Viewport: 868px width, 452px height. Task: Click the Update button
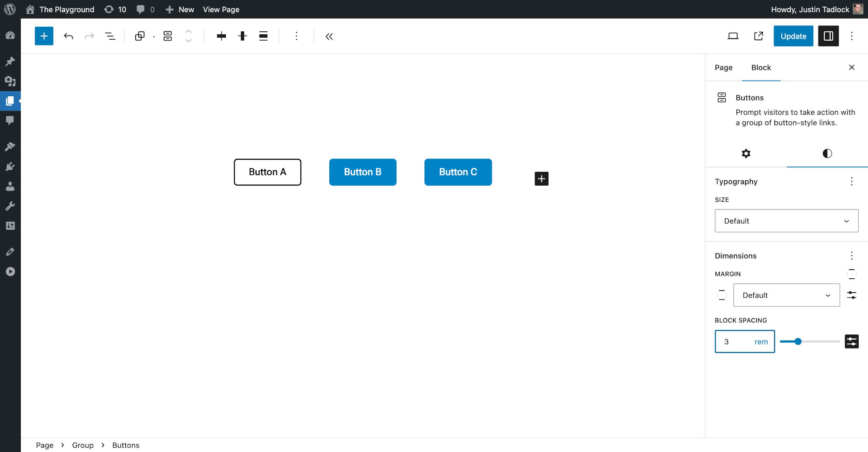click(793, 36)
